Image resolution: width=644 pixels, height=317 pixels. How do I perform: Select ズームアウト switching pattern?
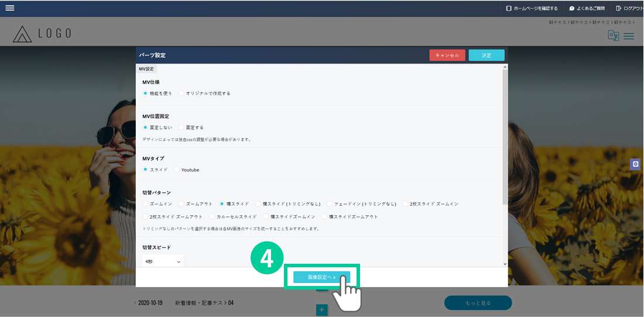pyautogui.click(x=182, y=204)
